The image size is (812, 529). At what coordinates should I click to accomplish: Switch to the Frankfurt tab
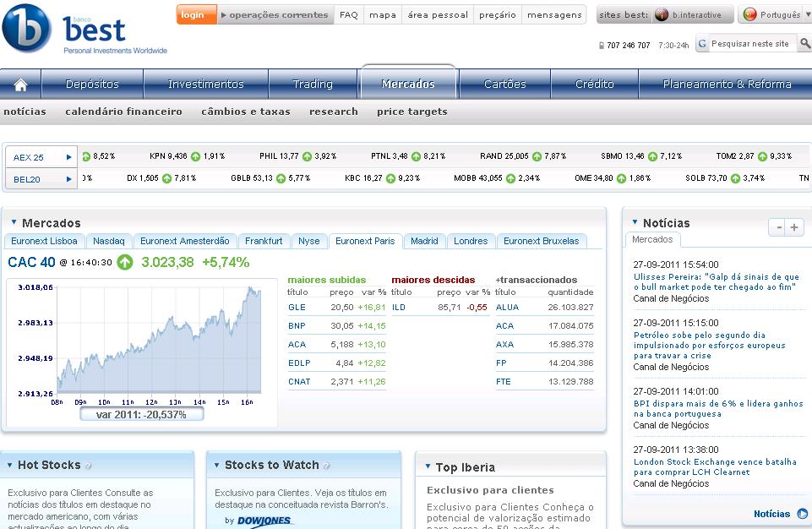coord(264,241)
